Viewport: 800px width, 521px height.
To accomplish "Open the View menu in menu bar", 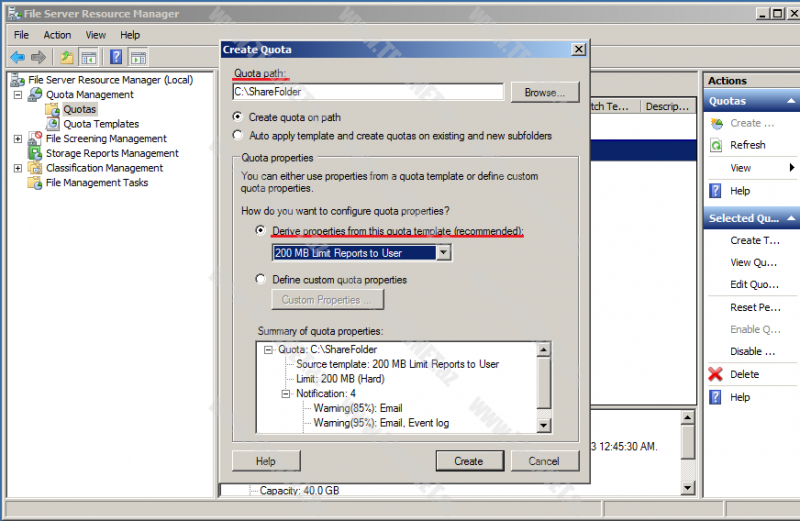I will (x=95, y=35).
